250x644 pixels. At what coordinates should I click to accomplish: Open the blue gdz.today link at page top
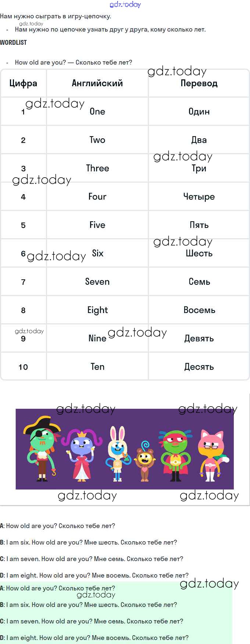125,4
